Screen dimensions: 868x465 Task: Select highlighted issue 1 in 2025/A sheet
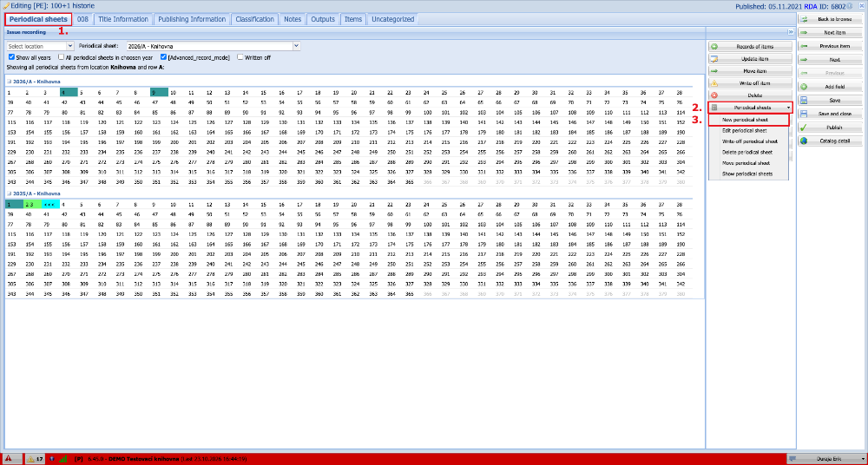click(15, 204)
